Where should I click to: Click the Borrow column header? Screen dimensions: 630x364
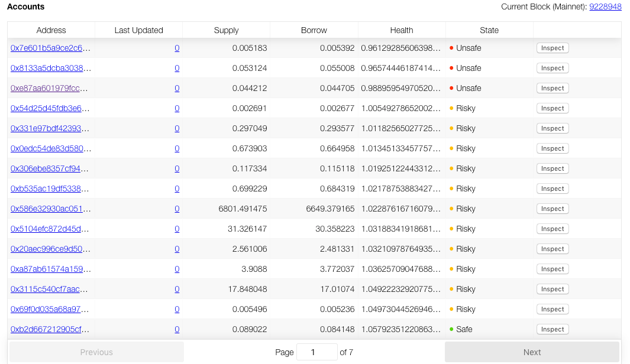coord(314,30)
